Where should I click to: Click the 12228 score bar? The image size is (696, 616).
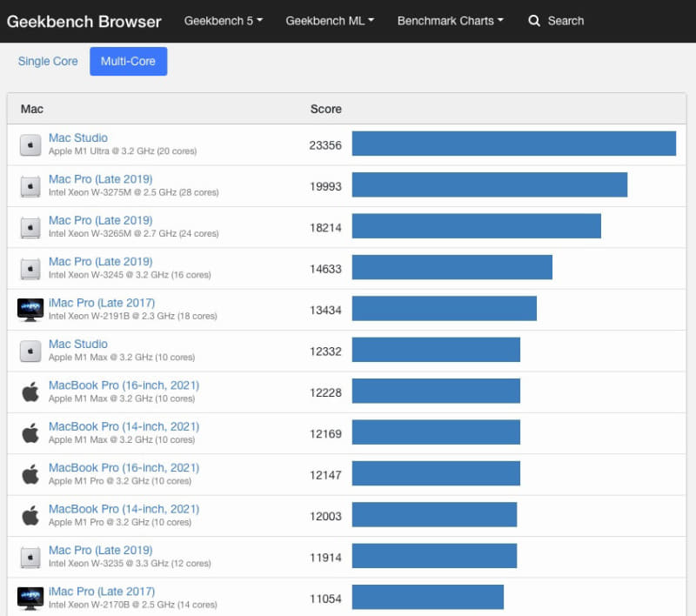tap(436, 391)
